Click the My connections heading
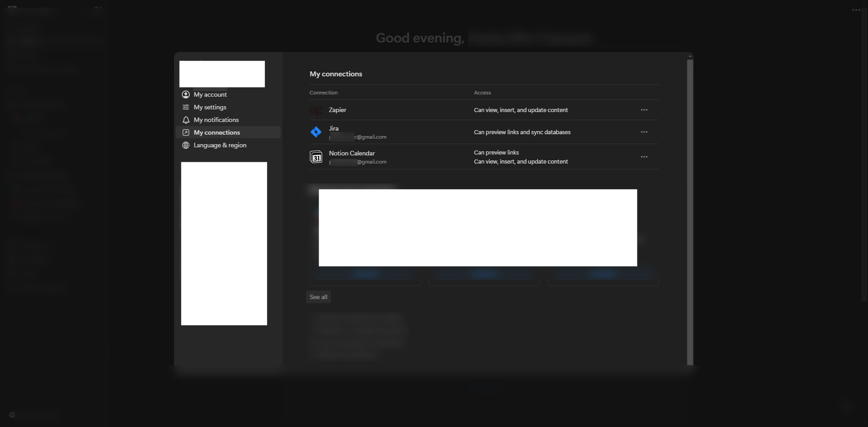Screen dimensions: 868x427 (x=336, y=74)
